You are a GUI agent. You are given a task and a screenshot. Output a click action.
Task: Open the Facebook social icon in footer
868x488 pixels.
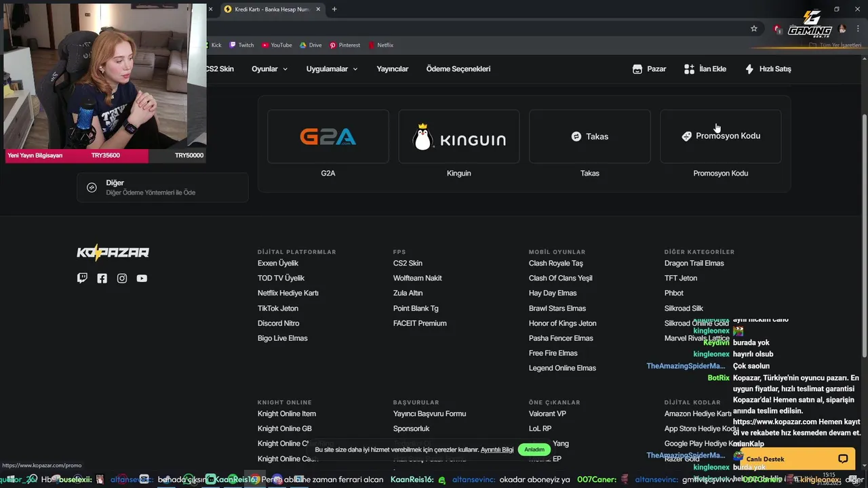(102, 278)
